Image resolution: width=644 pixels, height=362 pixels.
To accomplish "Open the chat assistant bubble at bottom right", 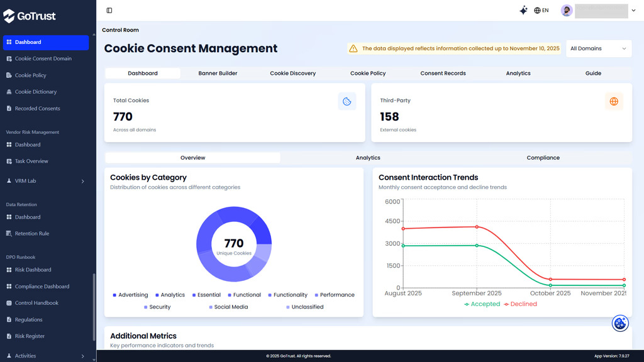I will coord(620,322).
